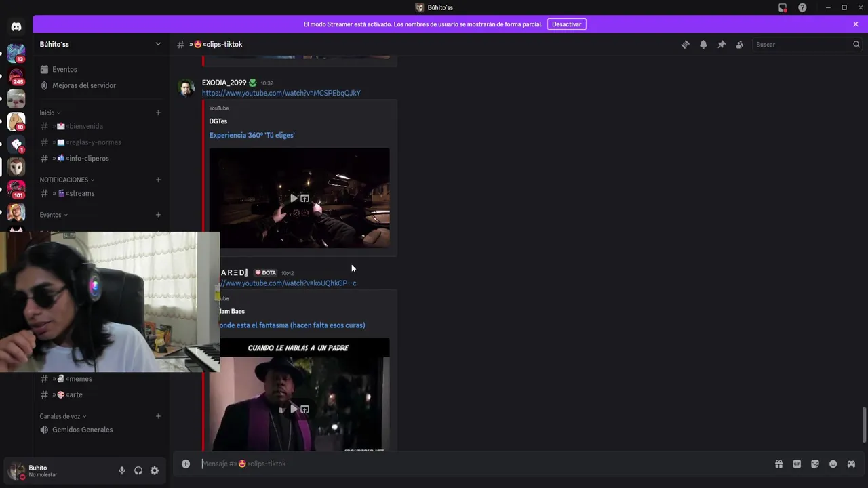Select server icon with 245 badge

coord(16,75)
